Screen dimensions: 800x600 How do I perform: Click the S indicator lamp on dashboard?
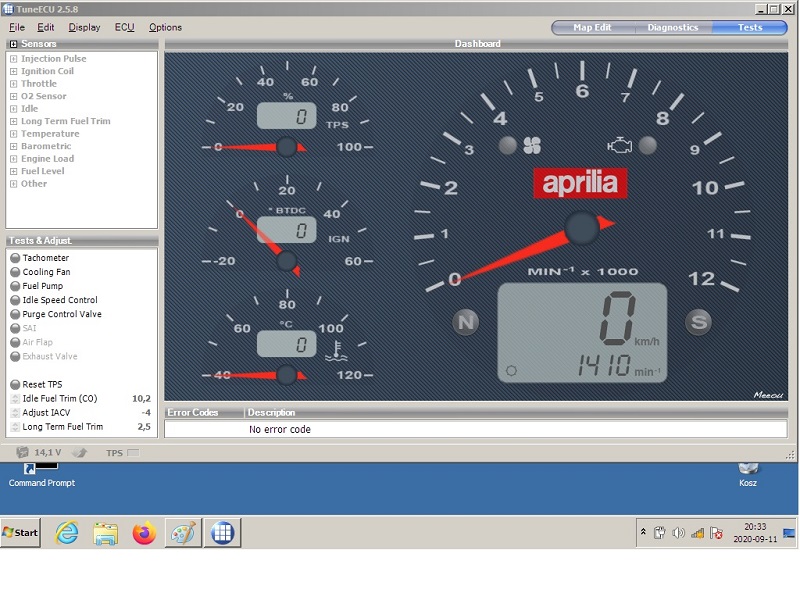[698, 322]
